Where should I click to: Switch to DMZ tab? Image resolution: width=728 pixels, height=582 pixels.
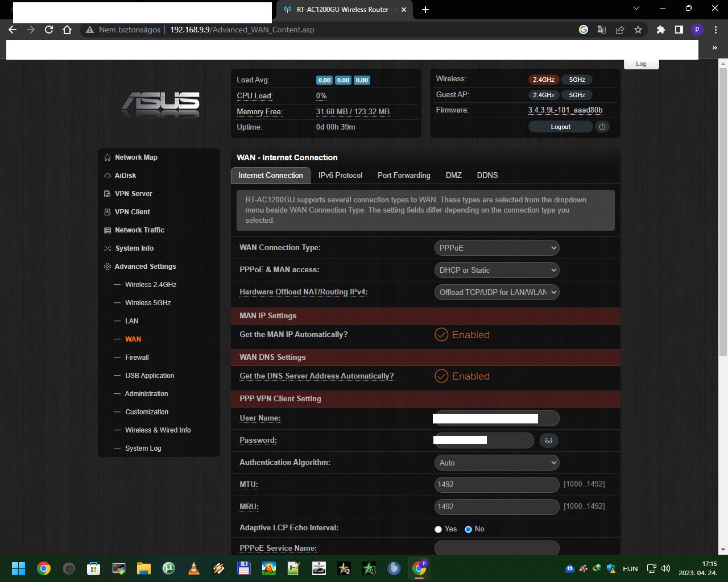454,176
